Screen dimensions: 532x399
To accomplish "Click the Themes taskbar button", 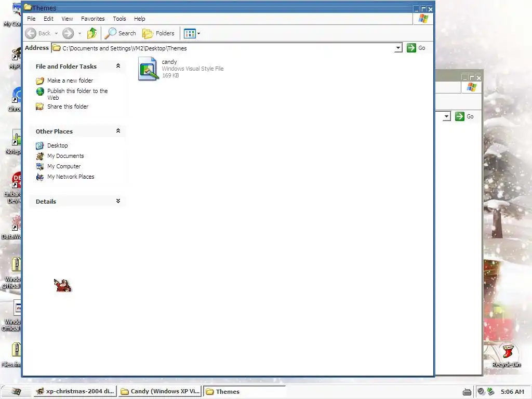I will [244, 392].
